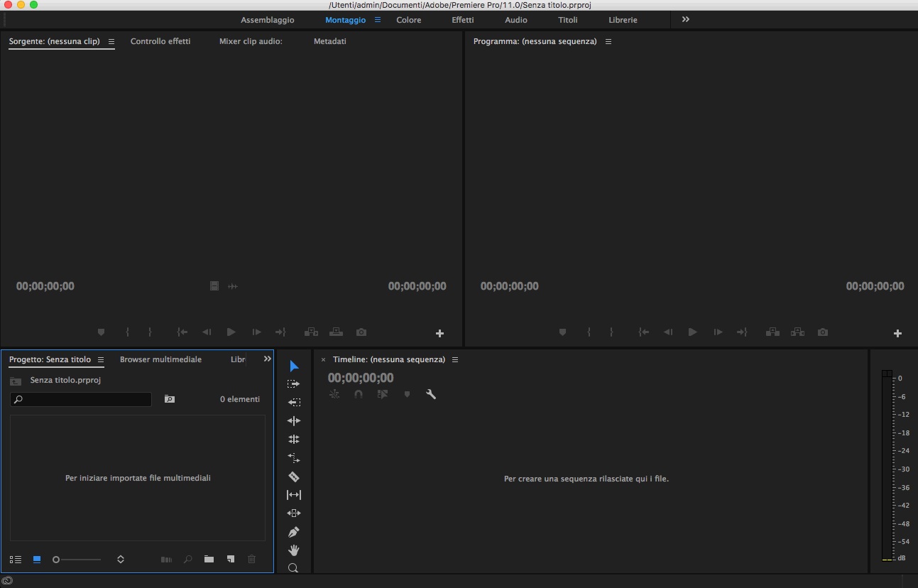Open Controllo effetti tab
The height and width of the screenshot is (588, 918).
160,41
